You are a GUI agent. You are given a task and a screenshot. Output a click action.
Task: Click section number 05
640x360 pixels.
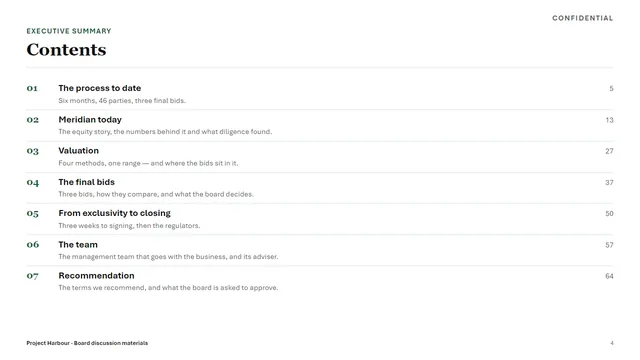coord(33,213)
